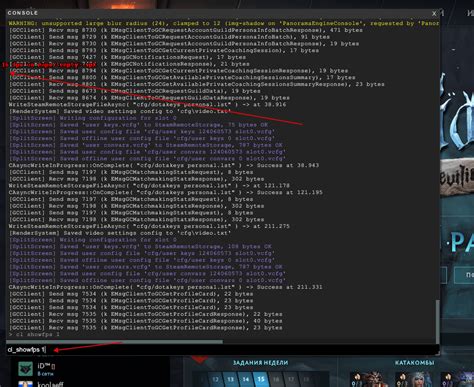Click the console command input field

point(223,350)
